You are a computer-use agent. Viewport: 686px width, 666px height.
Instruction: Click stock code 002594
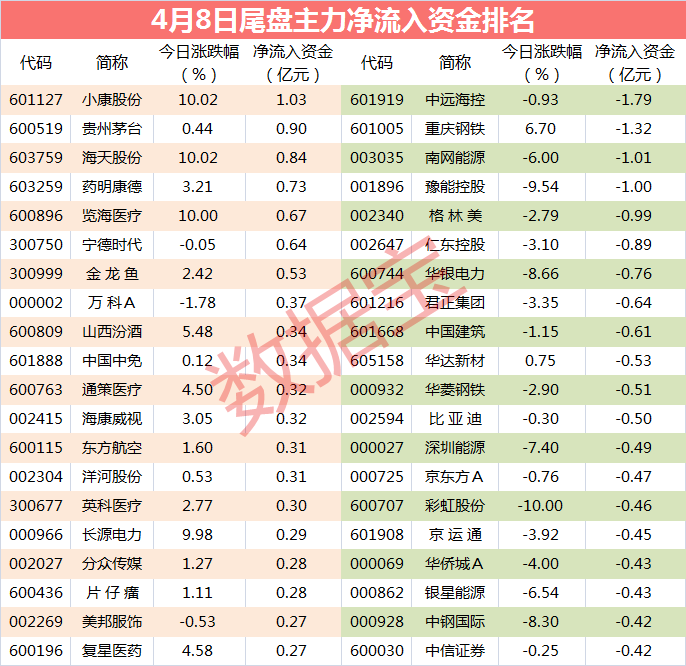[377, 419]
